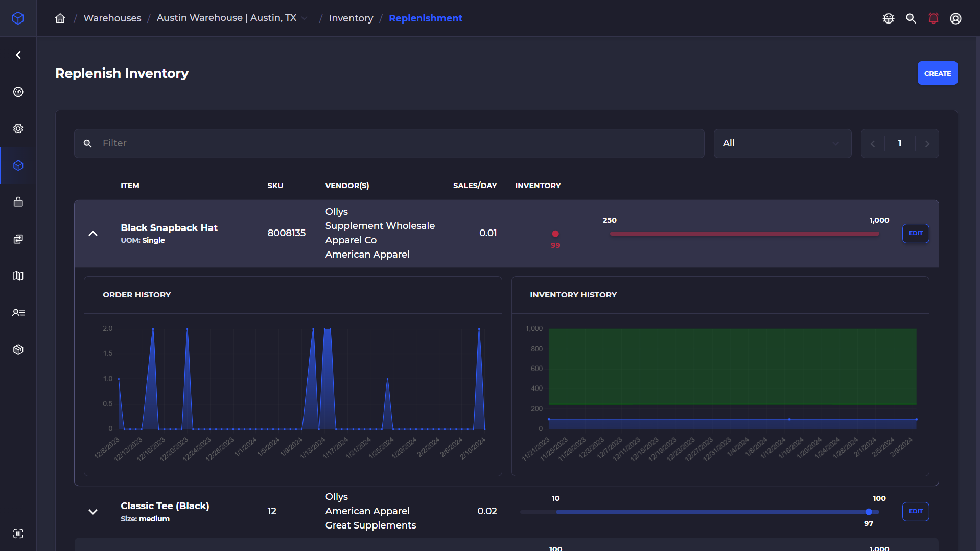
Task: Navigate to Warehouses breadcrumb
Action: point(112,18)
